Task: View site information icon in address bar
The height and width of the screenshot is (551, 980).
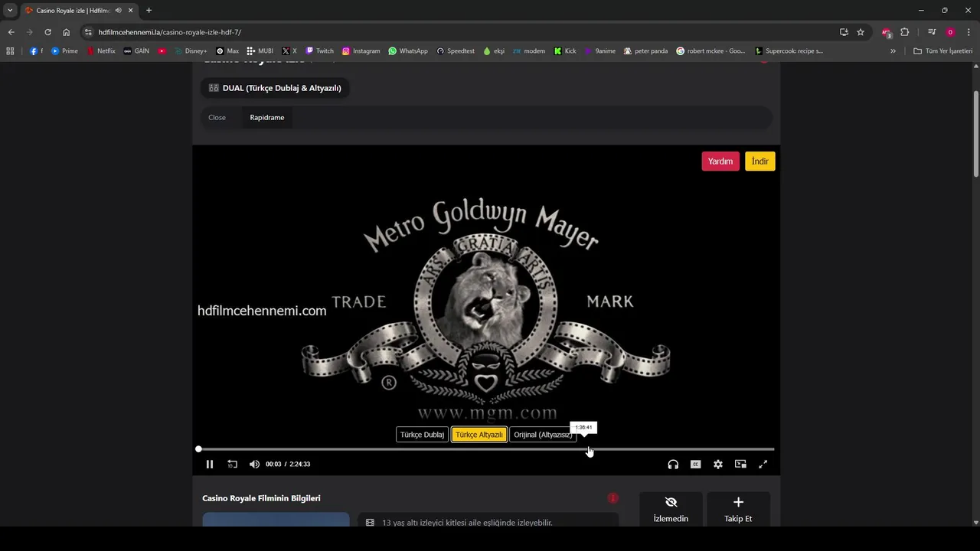Action: click(88, 32)
